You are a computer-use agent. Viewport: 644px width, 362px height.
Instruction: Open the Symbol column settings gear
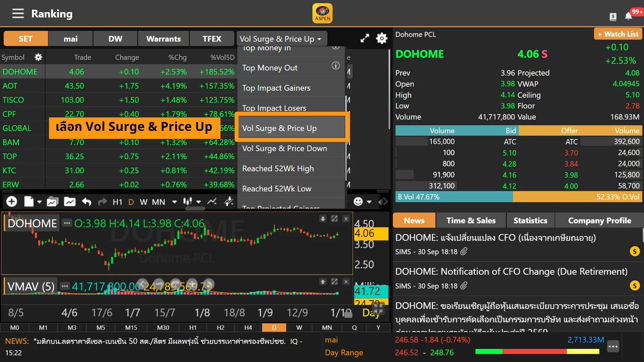(38, 57)
